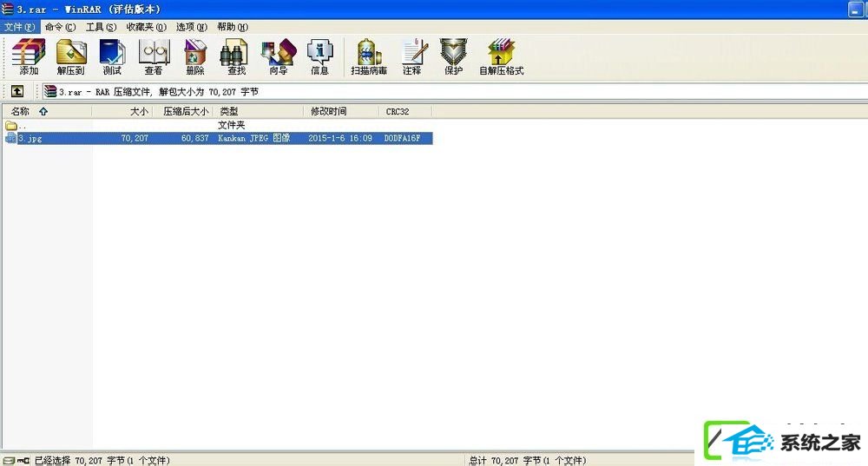Image resolution: width=868 pixels, height=466 pixels.
Task: Click the 3.jpg file icon
Action: click(10, 138)
